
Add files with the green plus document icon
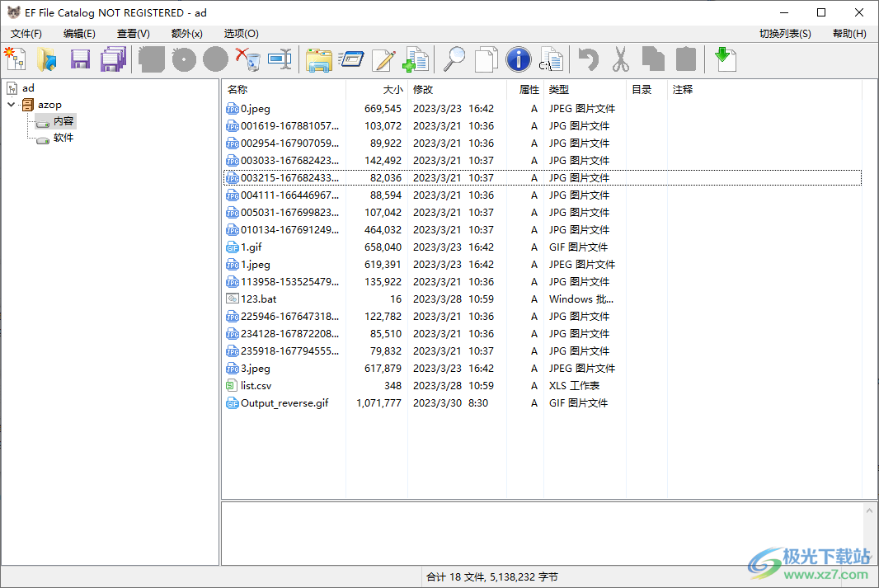tap(416, 59)
